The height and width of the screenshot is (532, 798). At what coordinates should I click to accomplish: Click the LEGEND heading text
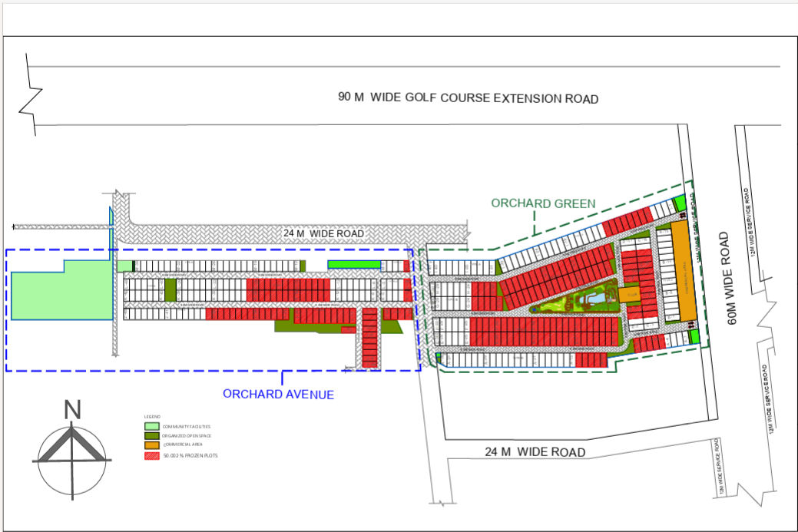pos(152,417)
